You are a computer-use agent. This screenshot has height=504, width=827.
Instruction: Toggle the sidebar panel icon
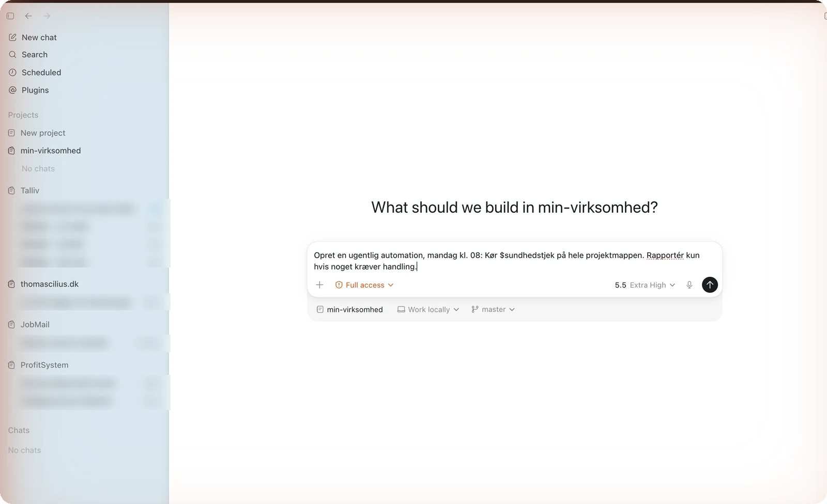coord(10,16)
